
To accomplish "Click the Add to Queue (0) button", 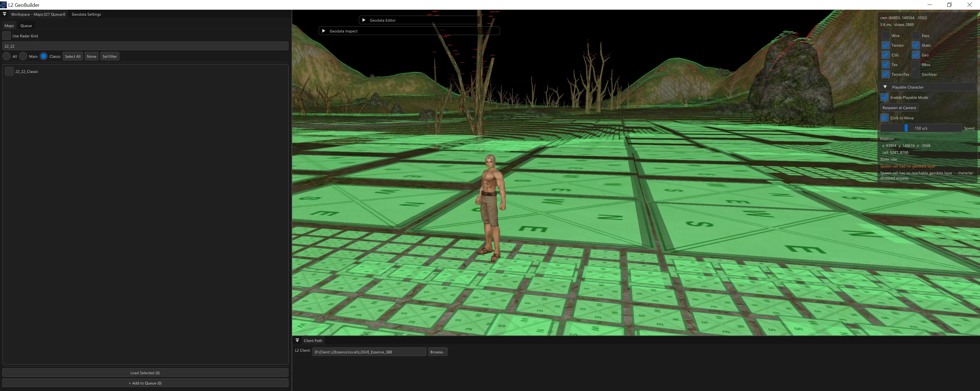I will pyautogui.click(x=145, y=383).
